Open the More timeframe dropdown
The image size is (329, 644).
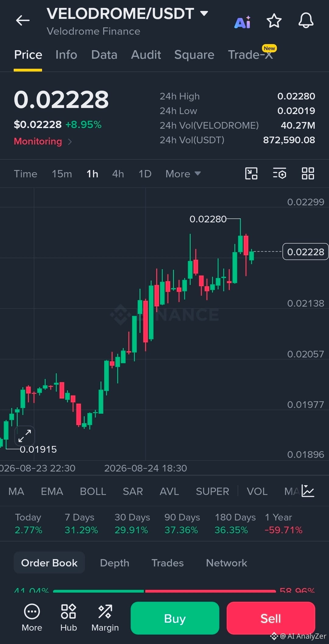(x=183, y=174)
